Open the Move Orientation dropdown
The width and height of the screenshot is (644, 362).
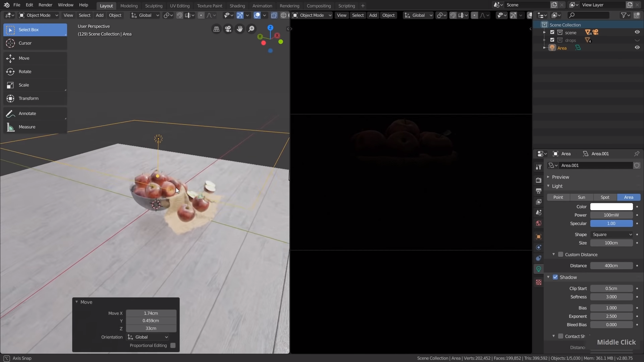[x=148, y=337]
